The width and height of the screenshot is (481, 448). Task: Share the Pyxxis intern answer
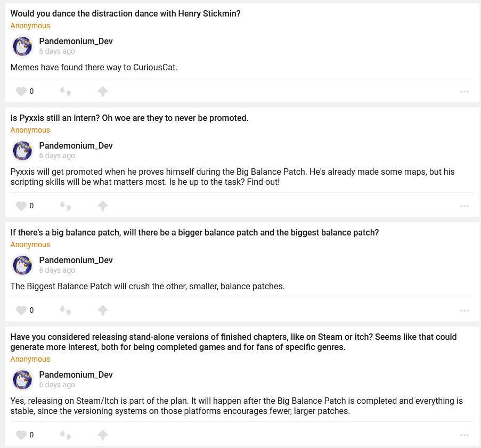[103, 206]
